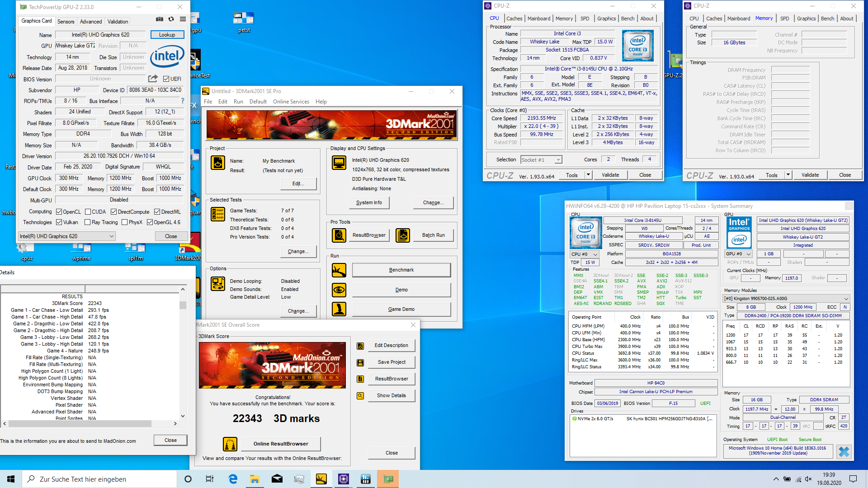Click the Demo eye icon
868x488 pixels.
(339, 290)
